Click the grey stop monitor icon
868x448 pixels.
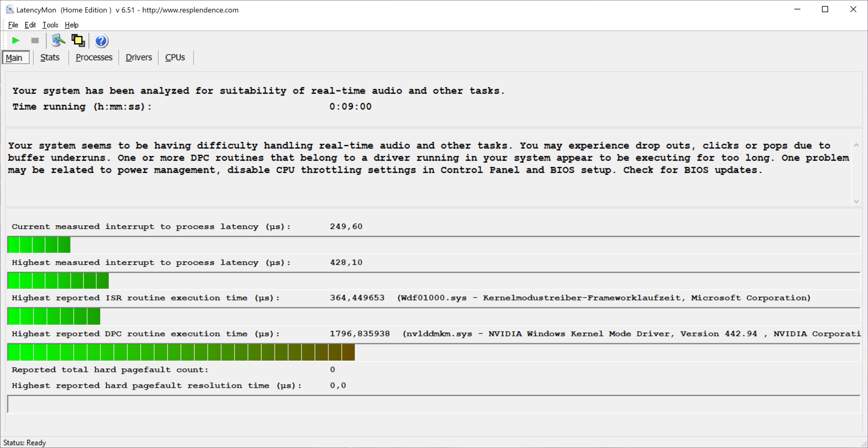coord(35,41)
